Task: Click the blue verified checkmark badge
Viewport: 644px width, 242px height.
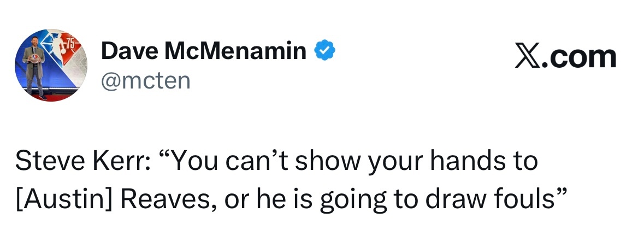Action: click(324, 51)
